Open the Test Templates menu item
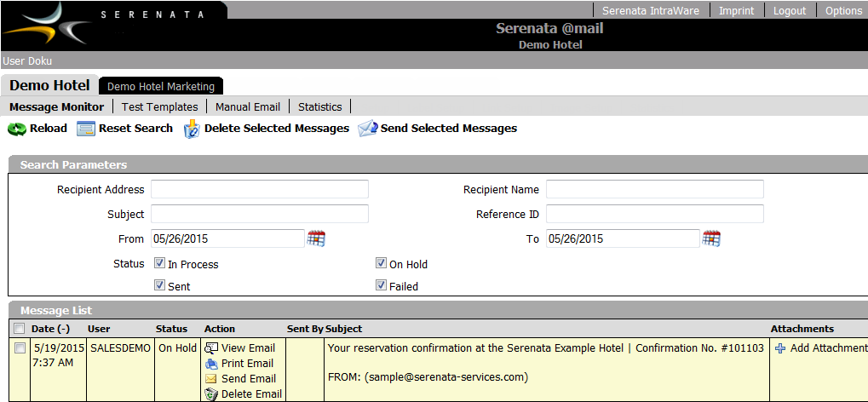The width and height of the screenshot is (868, 402). tap(159, 106)
